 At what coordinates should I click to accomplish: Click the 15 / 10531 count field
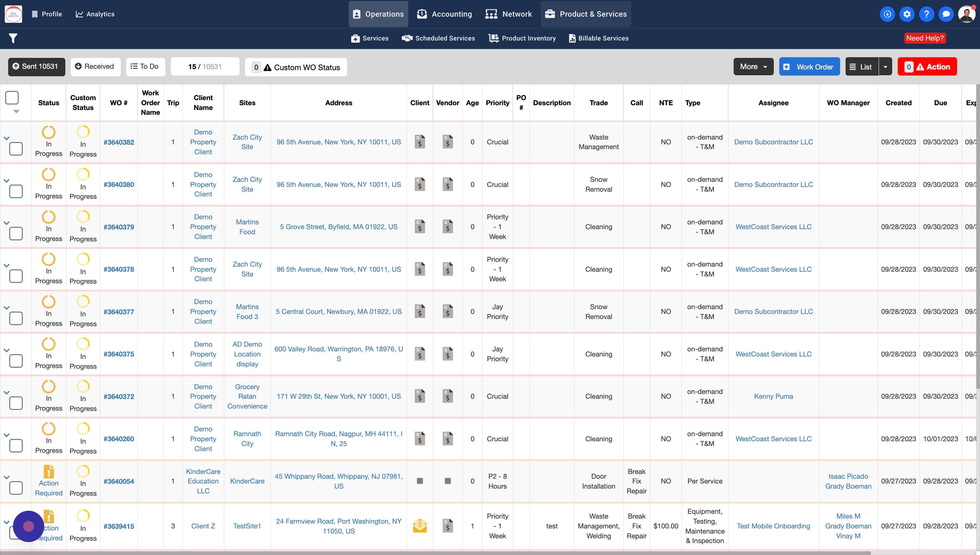point(205,67)
